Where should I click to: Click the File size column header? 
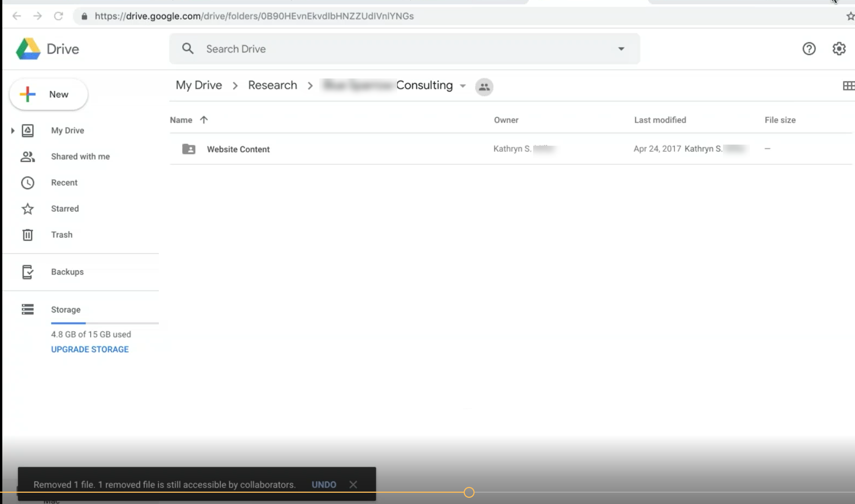coord(780,120)
